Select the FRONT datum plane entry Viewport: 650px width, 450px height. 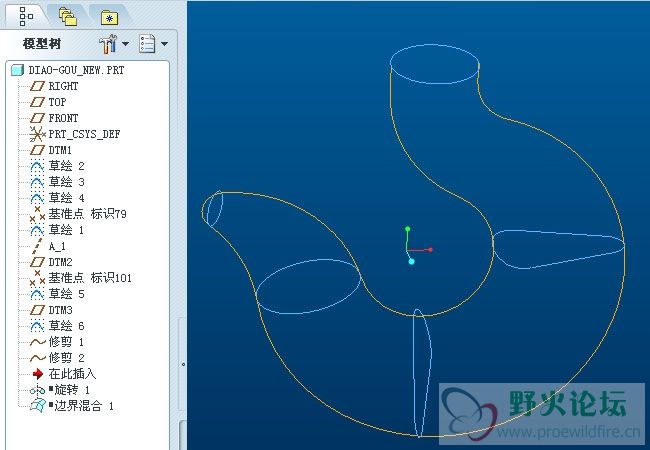(x=63, y=118)
